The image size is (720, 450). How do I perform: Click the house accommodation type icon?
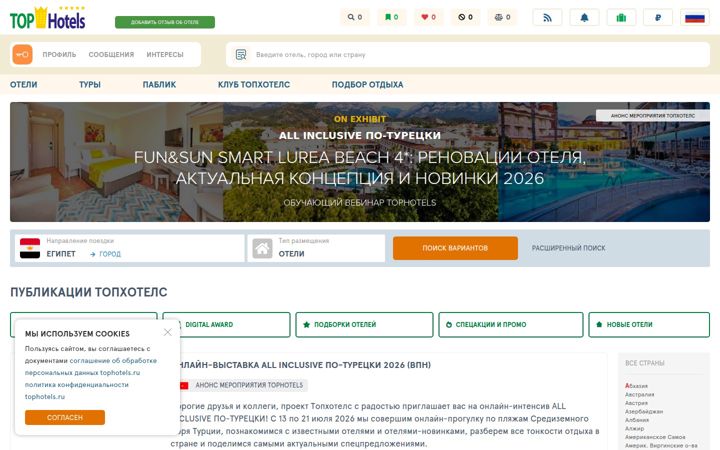point(262,248)
